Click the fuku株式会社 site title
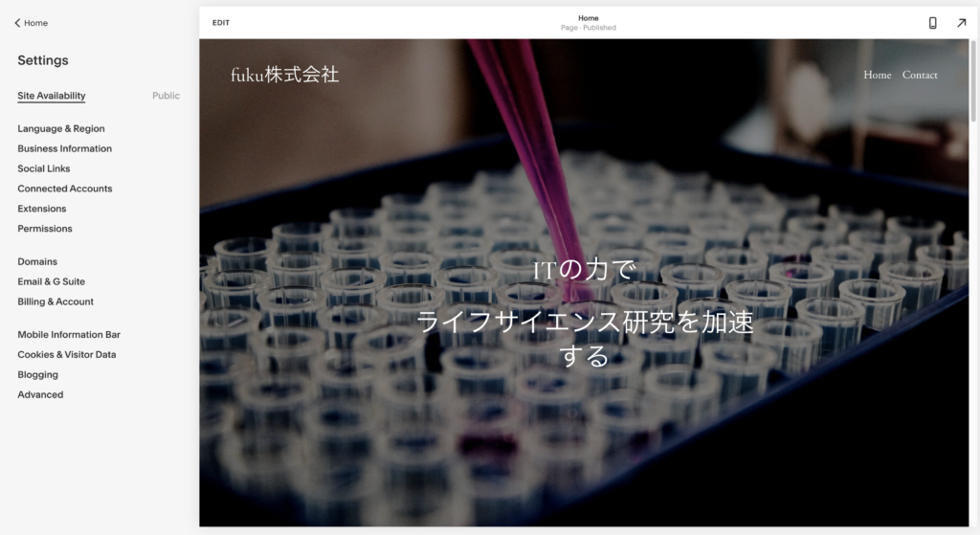Screen dimensions: 980x535 [285, 75]
